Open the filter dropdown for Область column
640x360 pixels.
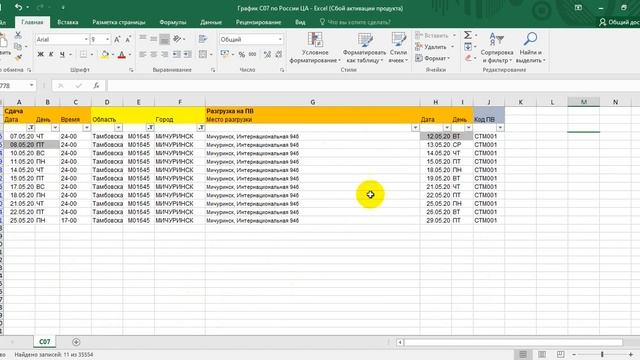click(x=118, y=128)
